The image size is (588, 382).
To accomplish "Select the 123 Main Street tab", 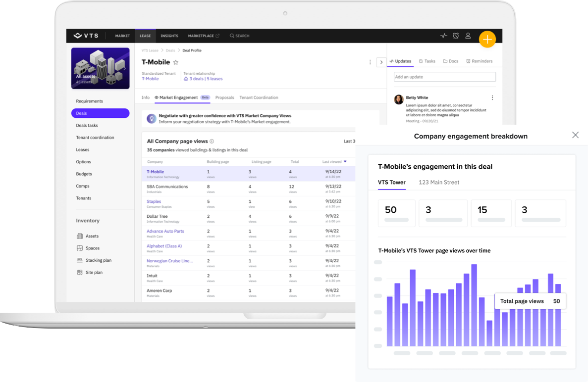I will pyautogui.click(x=438, y=183).
